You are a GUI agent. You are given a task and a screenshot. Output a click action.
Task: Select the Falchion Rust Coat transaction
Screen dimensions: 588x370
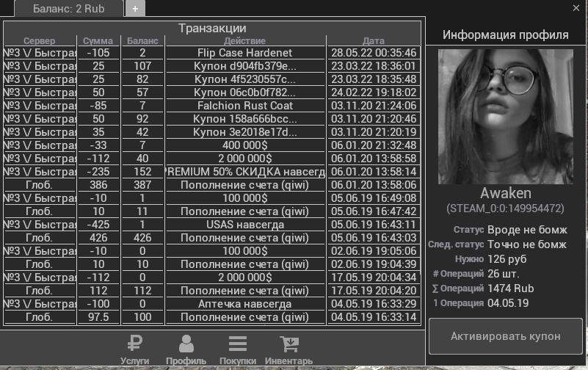pyautogui.click(x=245, y=106)
